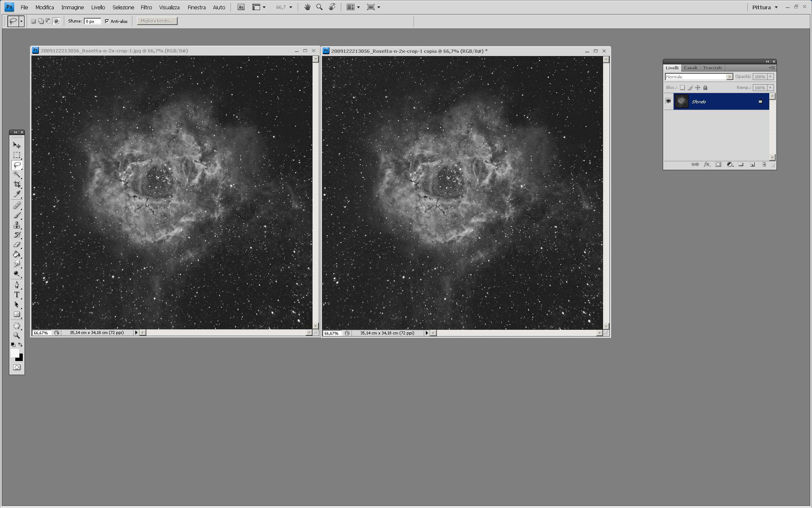The height and width of the screenshot is (508, 812).
Task: Select the Move tool in toolbox
Action: pyautogui.click(x=17, y=145)
